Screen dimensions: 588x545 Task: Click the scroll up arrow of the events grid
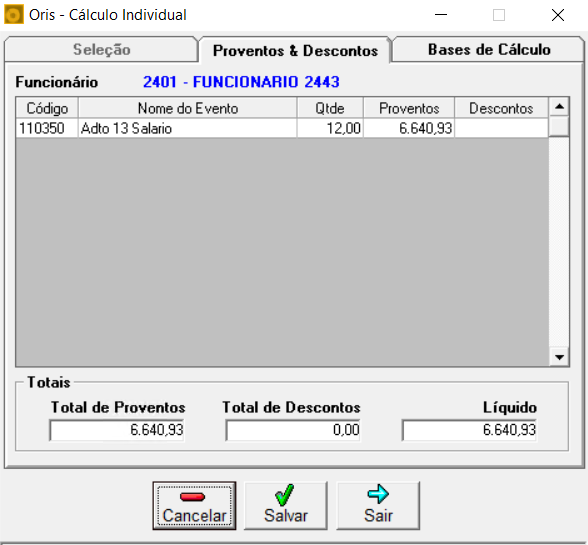[559, 107]
